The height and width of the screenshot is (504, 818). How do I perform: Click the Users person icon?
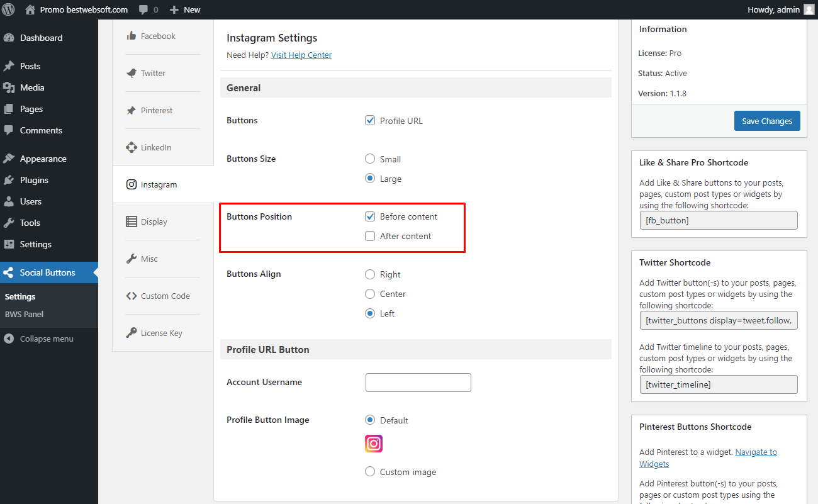tap(9, 201)
